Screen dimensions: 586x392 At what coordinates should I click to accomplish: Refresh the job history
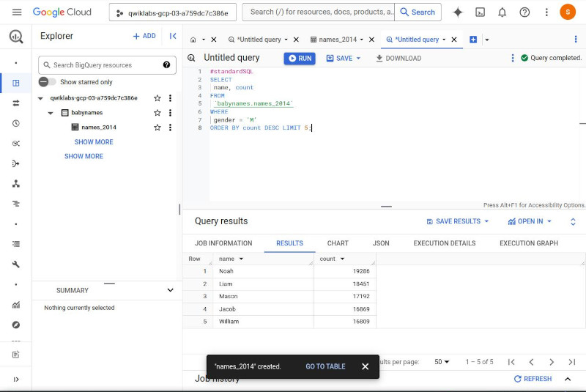[x=533, y=379]
